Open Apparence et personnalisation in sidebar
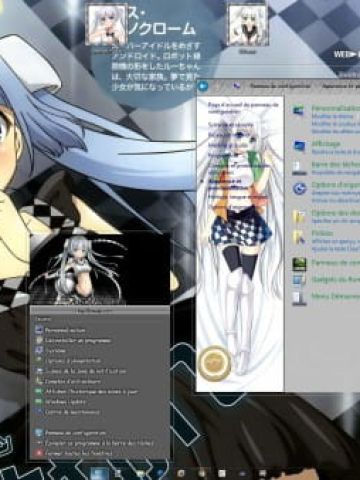Viewport: 360px width, 480px height. point(229,184)
